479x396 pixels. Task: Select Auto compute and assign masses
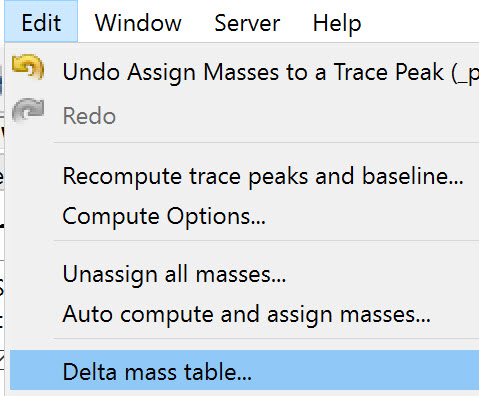246,315
